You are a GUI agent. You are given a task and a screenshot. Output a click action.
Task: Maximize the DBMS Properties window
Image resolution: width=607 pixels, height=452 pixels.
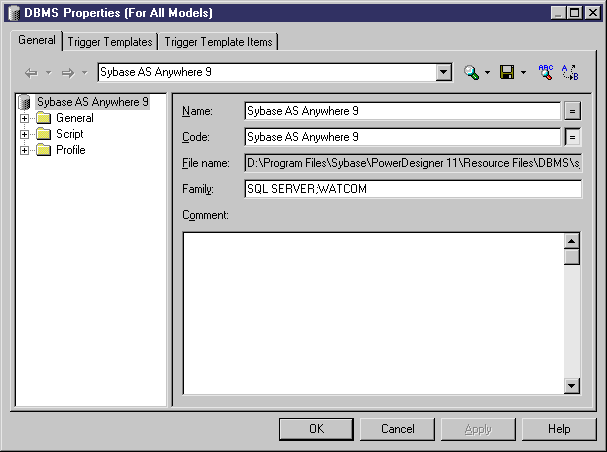click(x=575, y=13)
